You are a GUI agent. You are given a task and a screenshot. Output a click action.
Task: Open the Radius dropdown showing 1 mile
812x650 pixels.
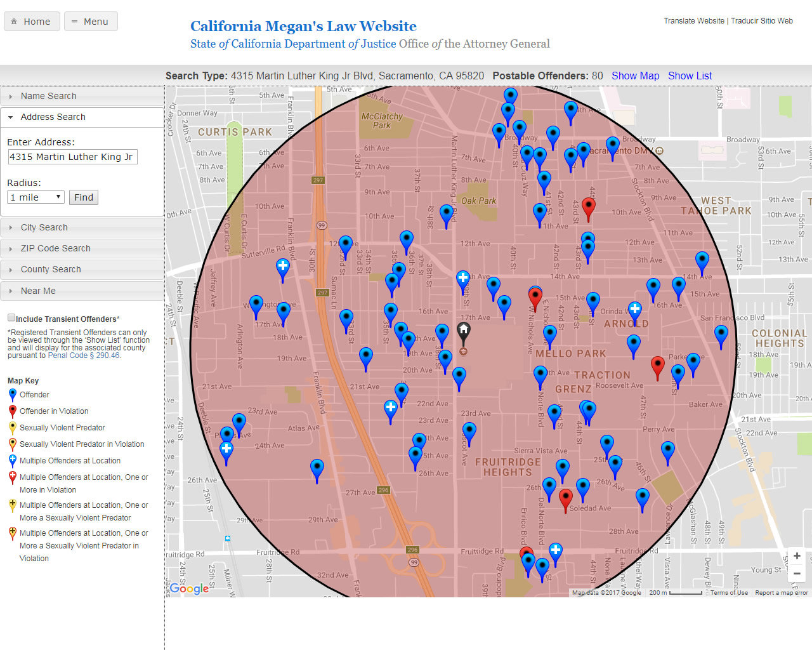(x=36, y=197)
